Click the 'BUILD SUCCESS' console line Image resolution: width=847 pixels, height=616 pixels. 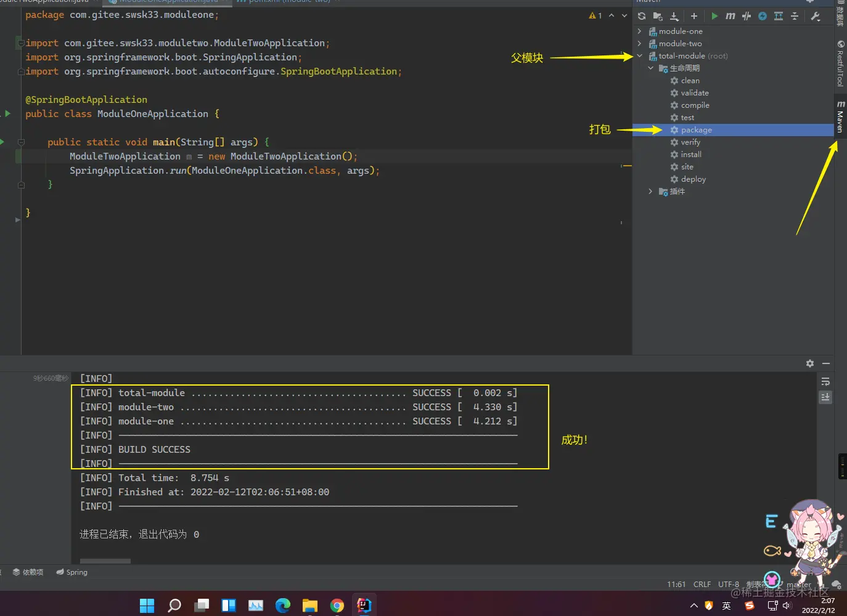(154, 450)
